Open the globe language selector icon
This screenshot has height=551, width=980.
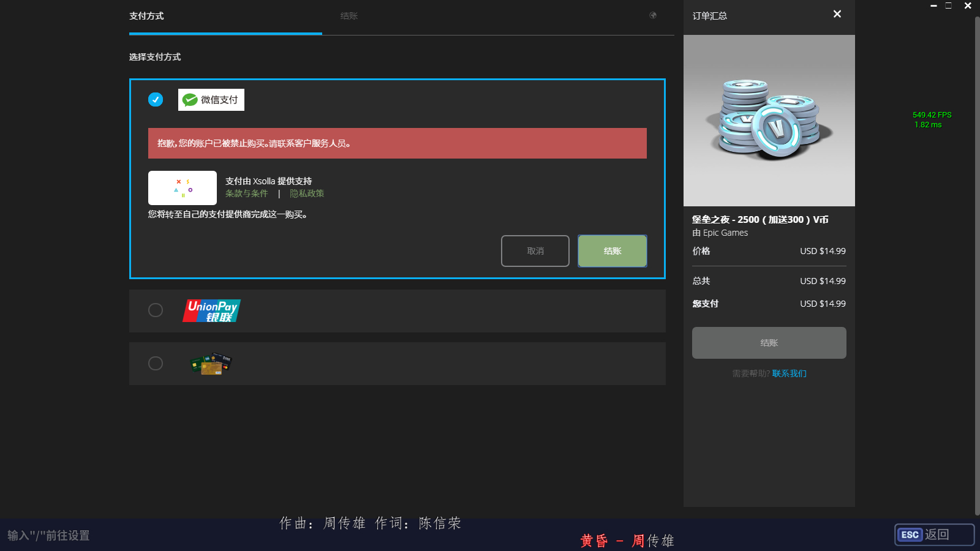tap(653, 15)
